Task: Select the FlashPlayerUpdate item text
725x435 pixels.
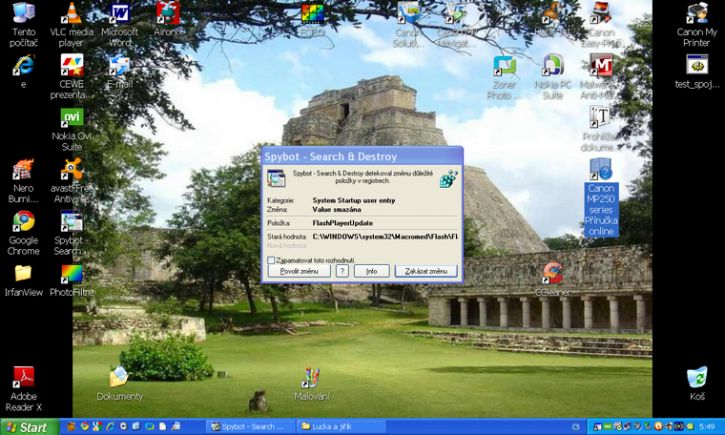Action: 343,223
